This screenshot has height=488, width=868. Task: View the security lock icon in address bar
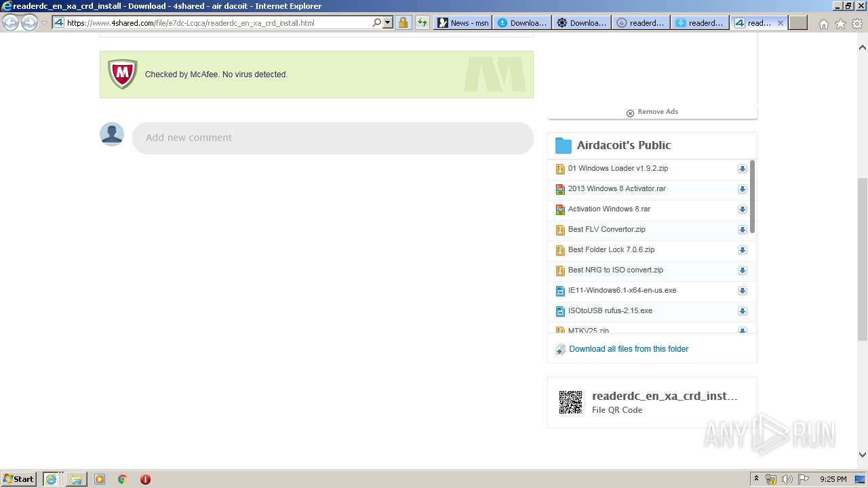[x=403, y=22]
